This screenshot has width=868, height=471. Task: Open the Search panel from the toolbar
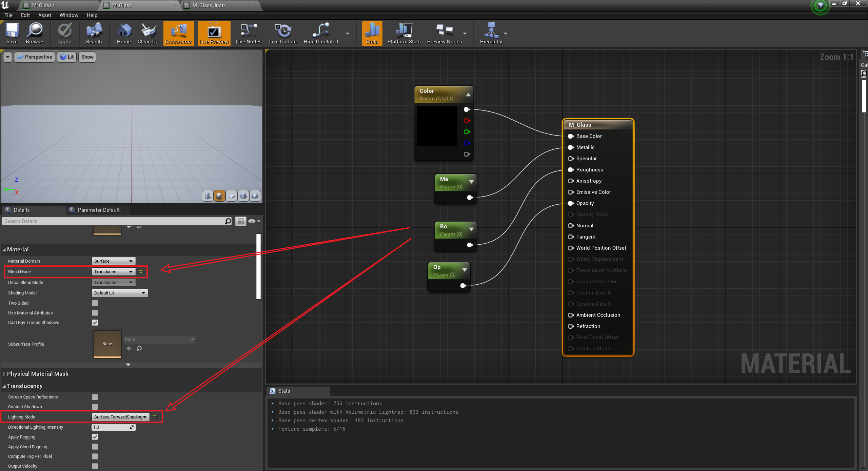coord(94,33)
